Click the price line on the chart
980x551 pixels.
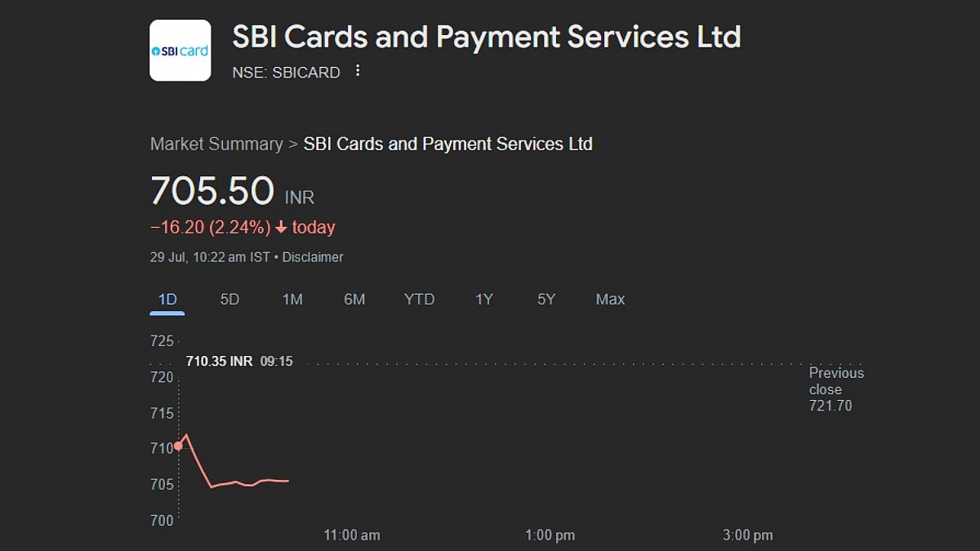tap(245, 482)
